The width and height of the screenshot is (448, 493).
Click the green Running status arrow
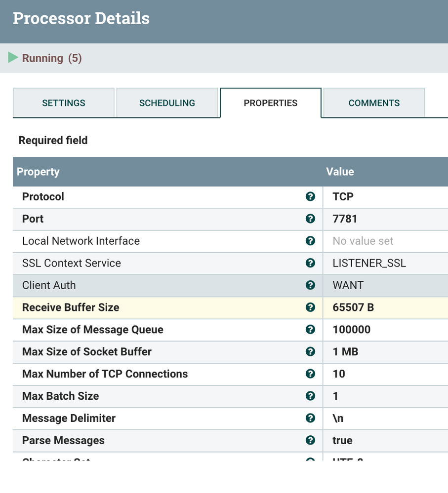[x=13, y=58]
